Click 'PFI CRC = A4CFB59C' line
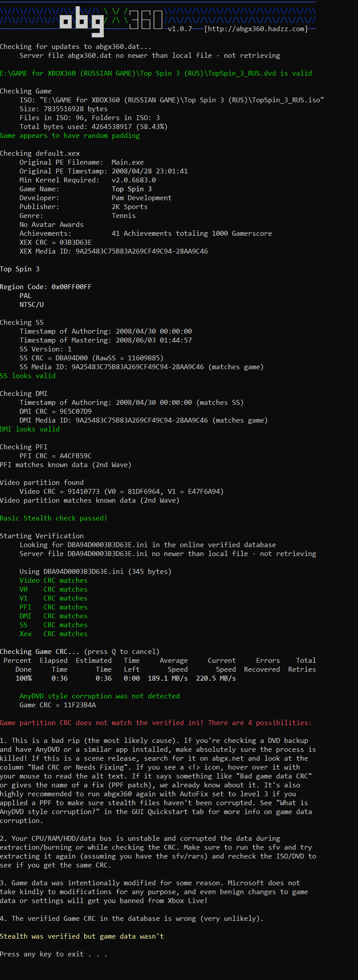 click(x=56, y=456)
